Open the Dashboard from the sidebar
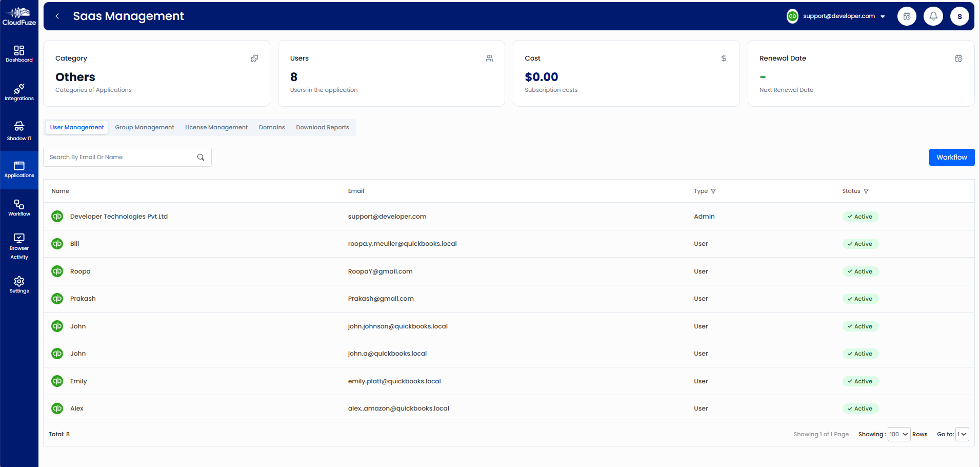Screen dimensions: 980x467 click(x=19, y=53)
